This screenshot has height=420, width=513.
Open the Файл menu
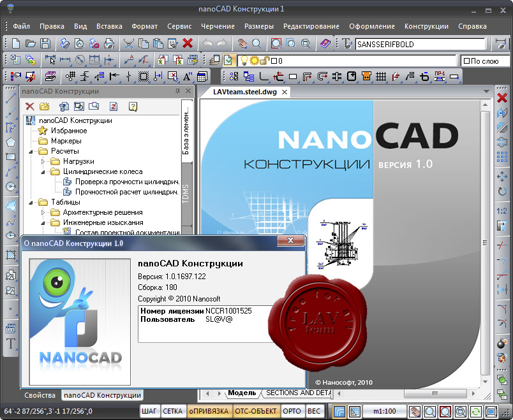click(21, 26)
